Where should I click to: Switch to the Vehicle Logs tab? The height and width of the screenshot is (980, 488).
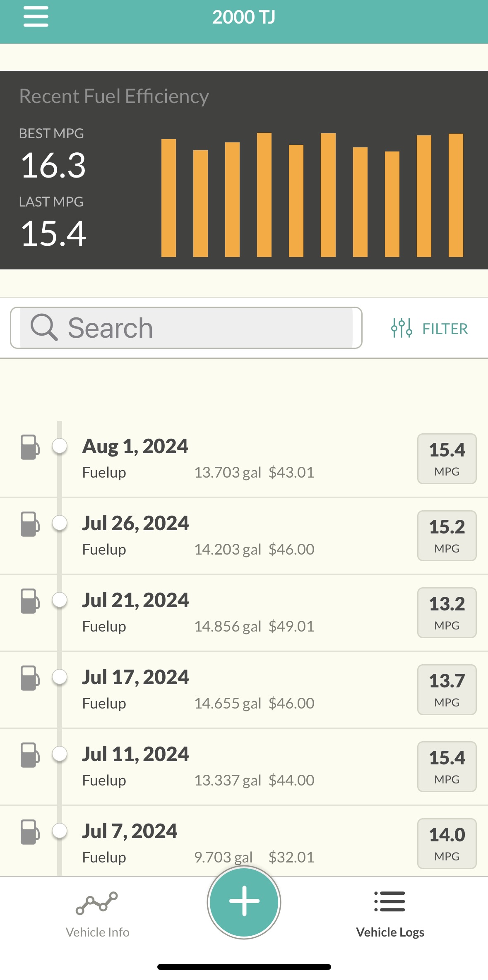click(390, 932)
